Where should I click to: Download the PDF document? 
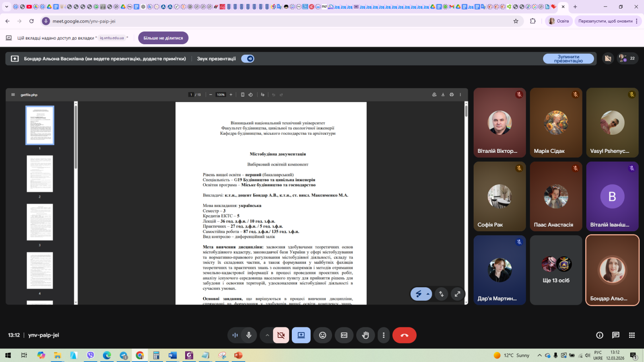[443, 95]
